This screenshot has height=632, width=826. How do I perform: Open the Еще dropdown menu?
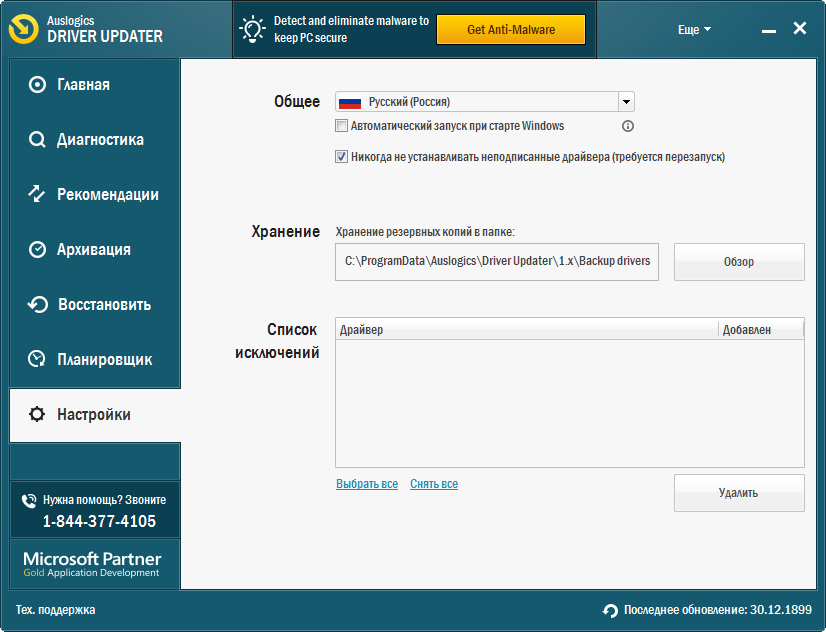click(694, 30)
